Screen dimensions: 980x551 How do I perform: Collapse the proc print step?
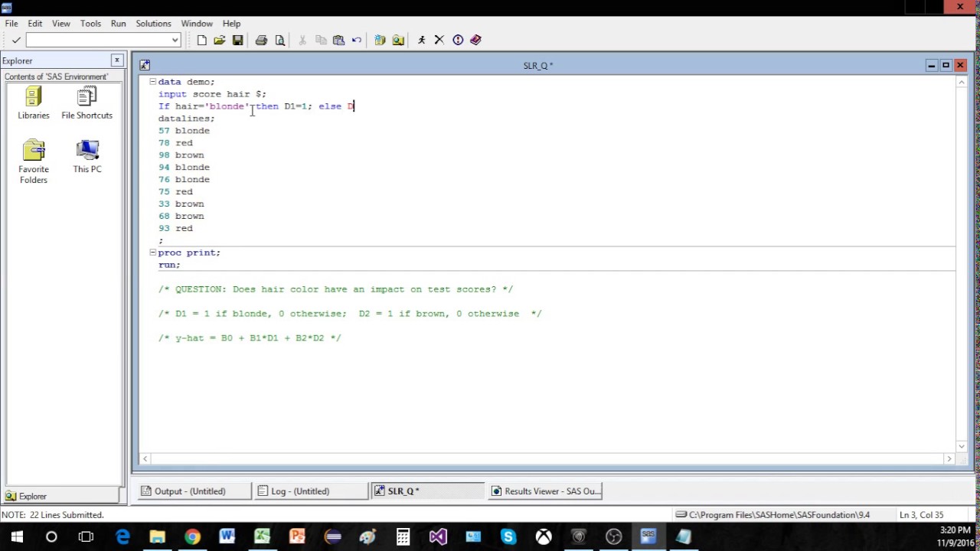point(152,252)
